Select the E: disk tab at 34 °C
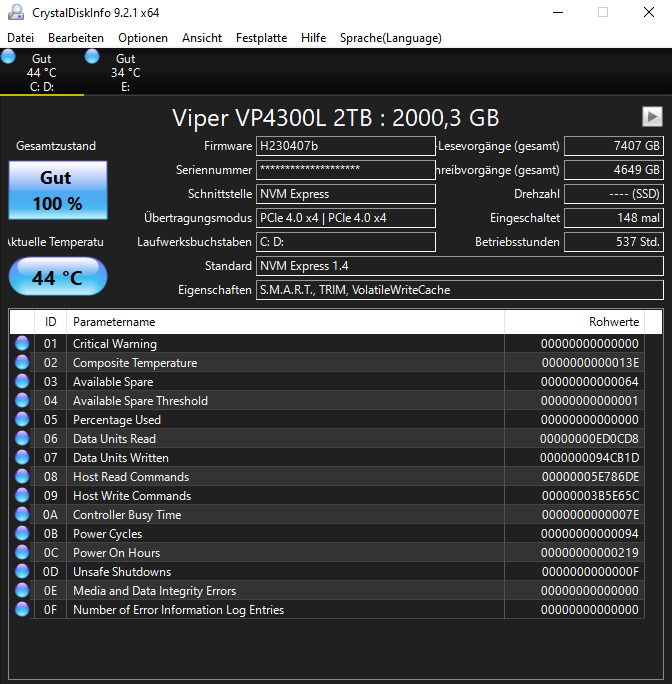This screenshot has width=672, height=684. point(126,72)
